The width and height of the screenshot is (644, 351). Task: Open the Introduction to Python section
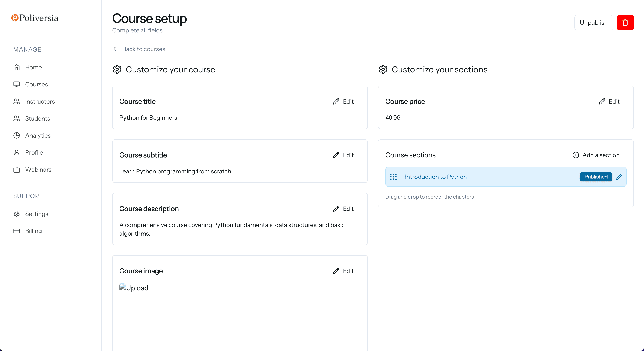436,177
